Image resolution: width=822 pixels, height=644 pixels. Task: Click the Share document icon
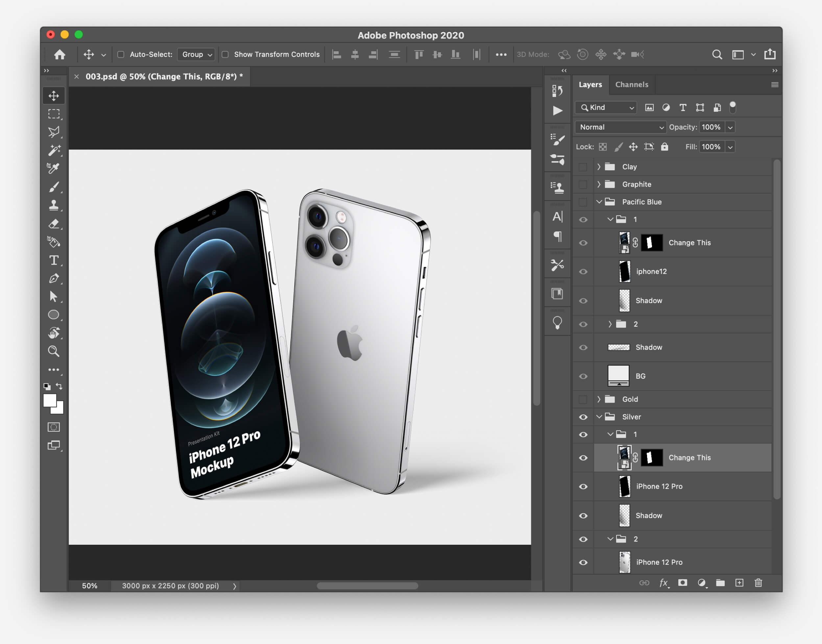coord(770,54)
